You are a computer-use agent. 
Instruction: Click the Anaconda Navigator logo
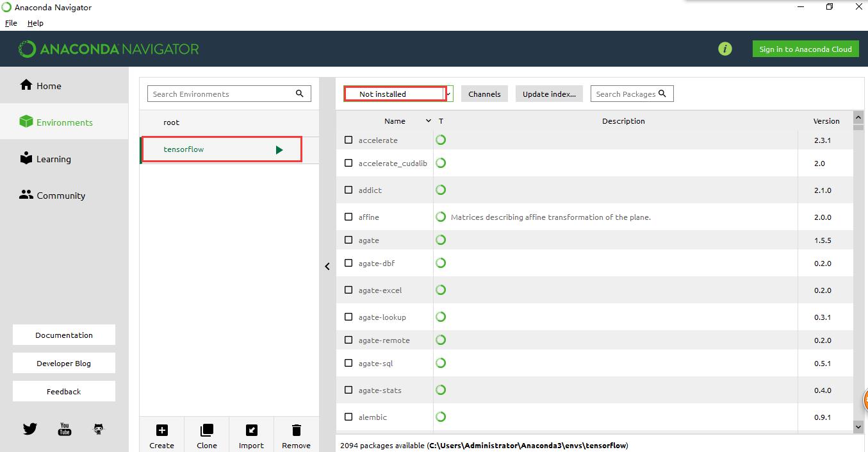[109, 49]
